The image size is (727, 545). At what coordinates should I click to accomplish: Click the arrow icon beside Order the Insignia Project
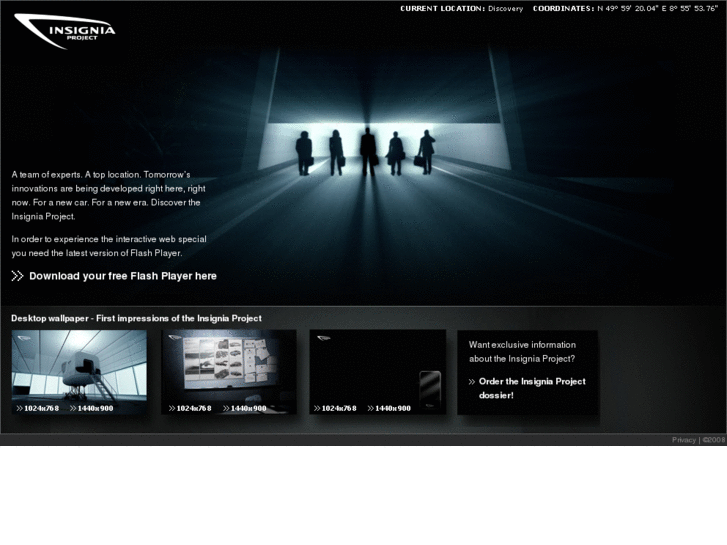[x=472, y=382]
